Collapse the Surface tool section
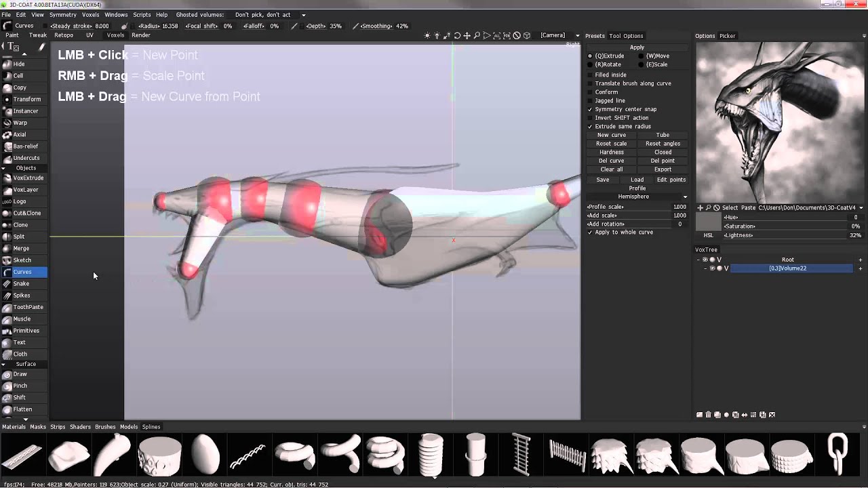 point(4,365)
